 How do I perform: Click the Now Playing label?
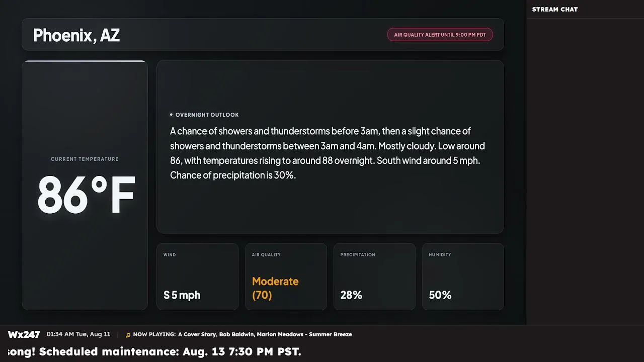click(x=154, y=334)
